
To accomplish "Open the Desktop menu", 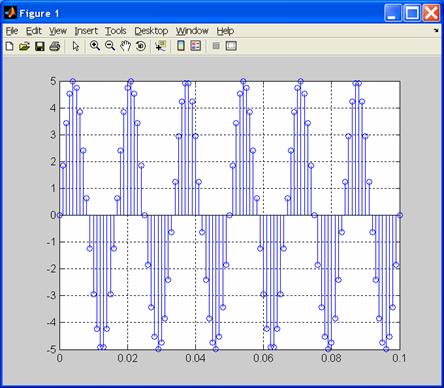I will point(151,31).
